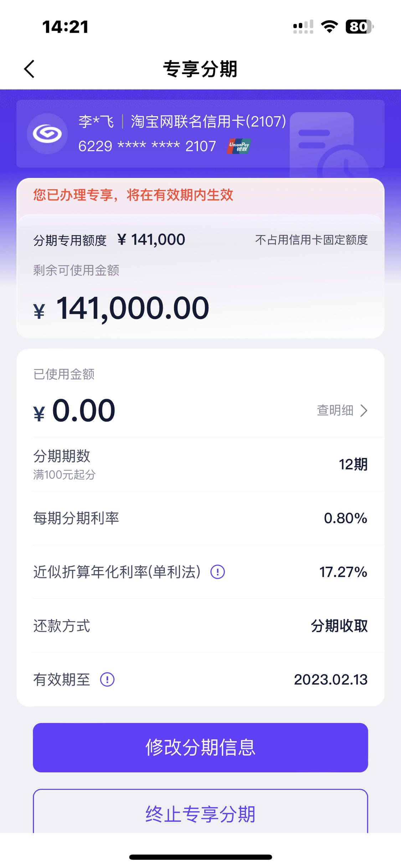Screen dimensions: 401x868
Task: Open 查明细 details chevron
Action: 364,411
